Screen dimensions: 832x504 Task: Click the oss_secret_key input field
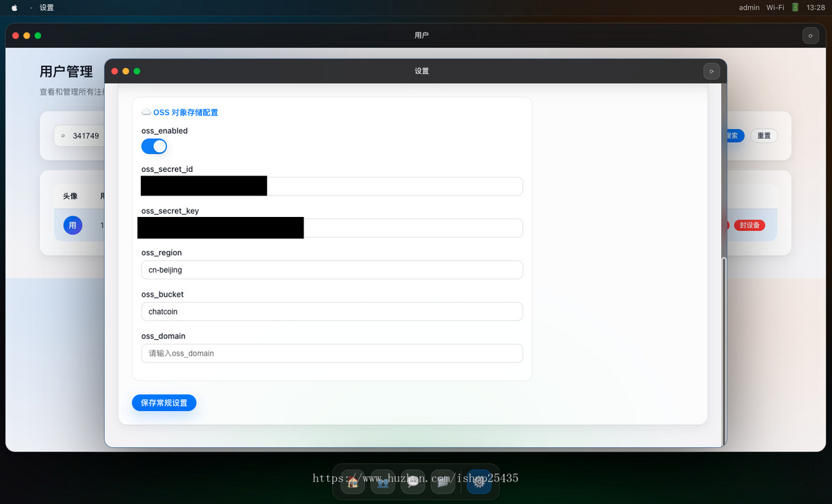tap(331, 228)
